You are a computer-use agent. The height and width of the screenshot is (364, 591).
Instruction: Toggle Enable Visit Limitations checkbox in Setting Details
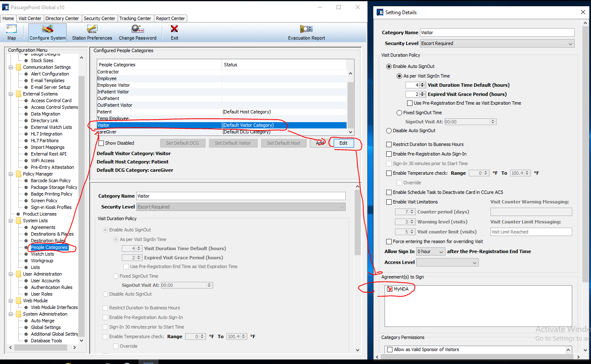click(389, 202)
